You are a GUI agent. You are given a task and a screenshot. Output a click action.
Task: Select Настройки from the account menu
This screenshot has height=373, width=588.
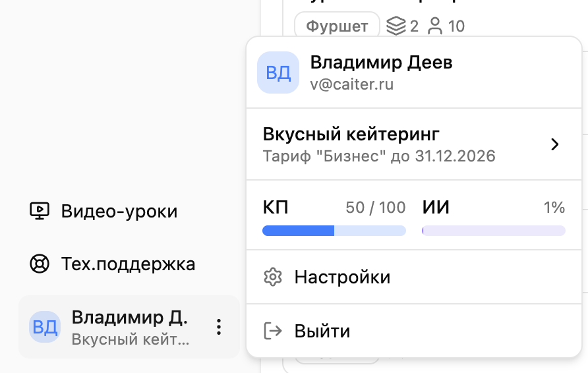(342, 277)
